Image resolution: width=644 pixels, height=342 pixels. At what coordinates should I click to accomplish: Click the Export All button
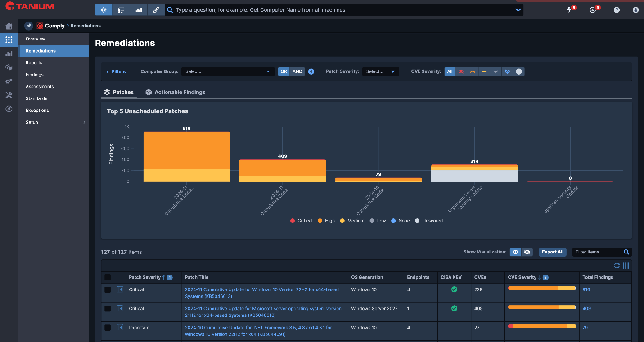tap(553, 252)
